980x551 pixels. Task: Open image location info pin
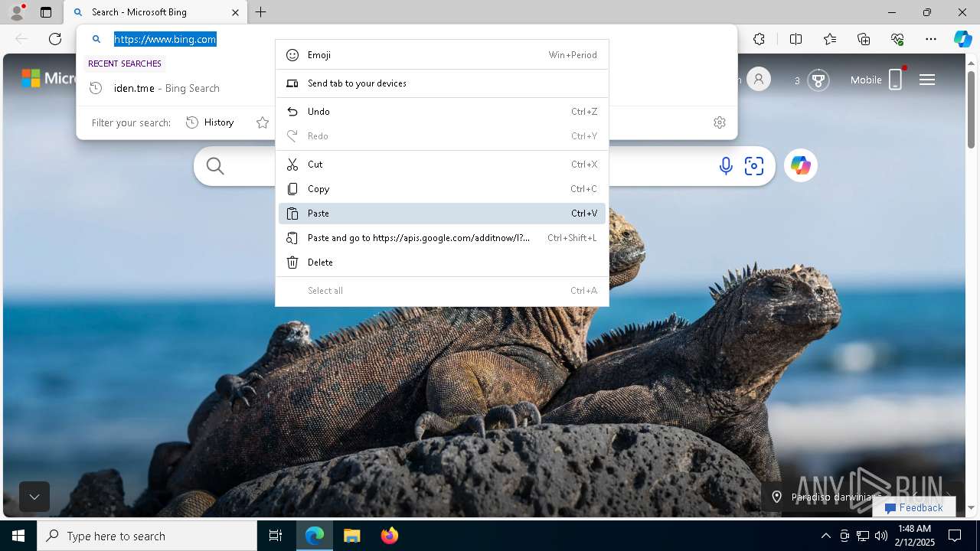[776, 497]
